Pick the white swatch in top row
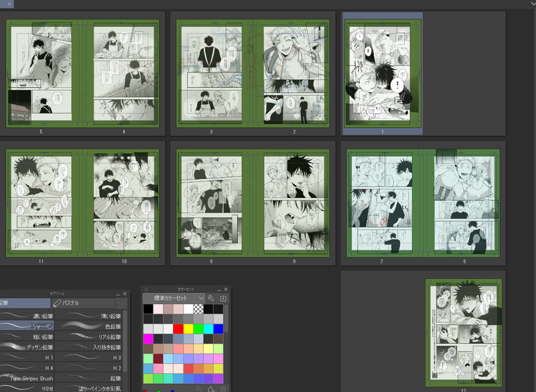The height and width of the screenshot is (392, 536). pyautogui.click(x=188, y=309)
